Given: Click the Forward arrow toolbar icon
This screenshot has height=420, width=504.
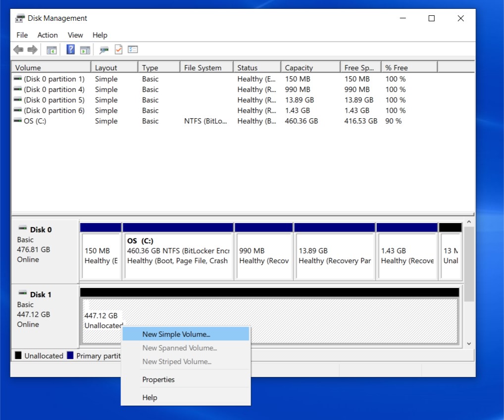Looking at the screenshot, I should (x=32, y=49).
